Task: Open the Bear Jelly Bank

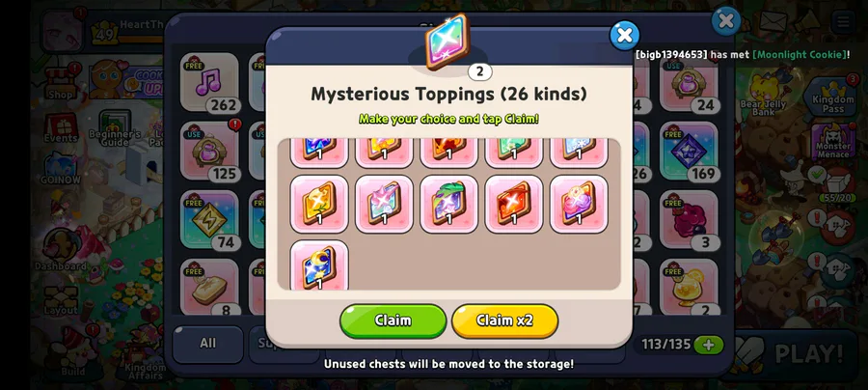Action: click(763, 96)
